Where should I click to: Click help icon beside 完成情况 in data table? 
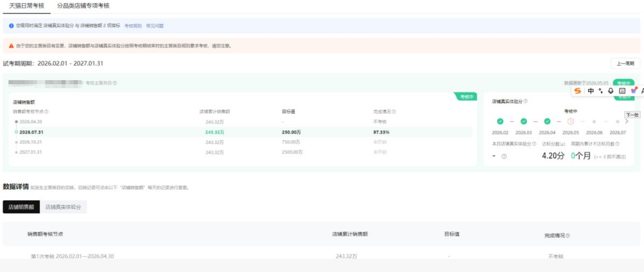(568, 236)
